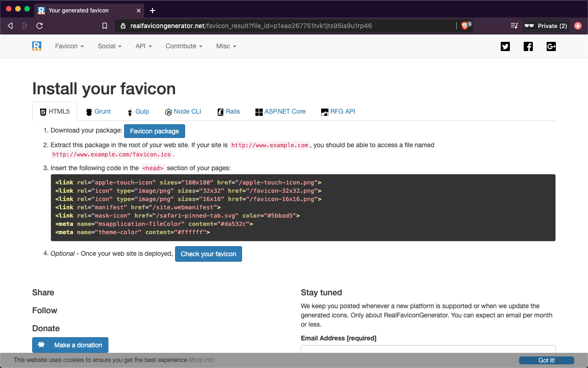Switch to the Rails tab
This screenshot has height=368, width=588.
228,111
